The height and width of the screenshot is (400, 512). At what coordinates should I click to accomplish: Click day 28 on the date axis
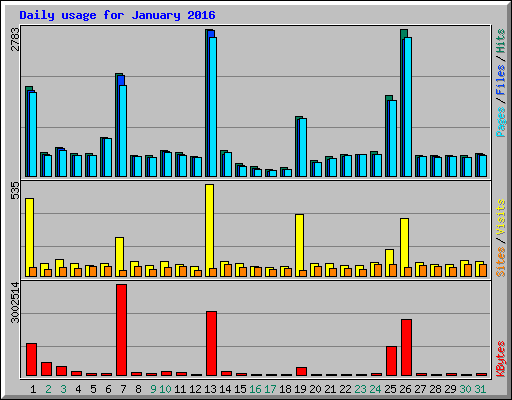435,389
